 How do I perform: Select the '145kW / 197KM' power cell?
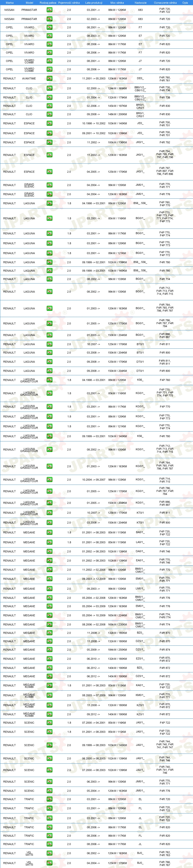click(x=117, y=106)
